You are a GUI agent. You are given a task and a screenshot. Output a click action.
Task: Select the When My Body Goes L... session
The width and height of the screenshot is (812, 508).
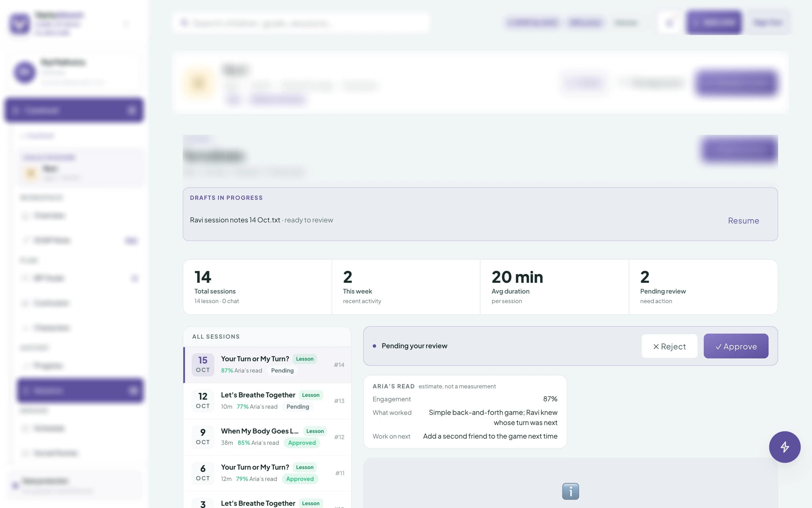[x=267, y=437]
